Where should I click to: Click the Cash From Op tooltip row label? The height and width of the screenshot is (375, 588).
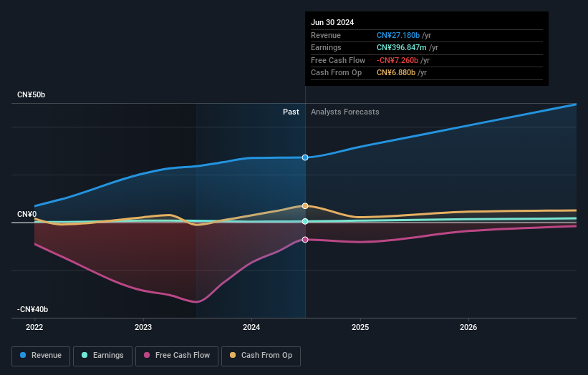click(337, 73)
